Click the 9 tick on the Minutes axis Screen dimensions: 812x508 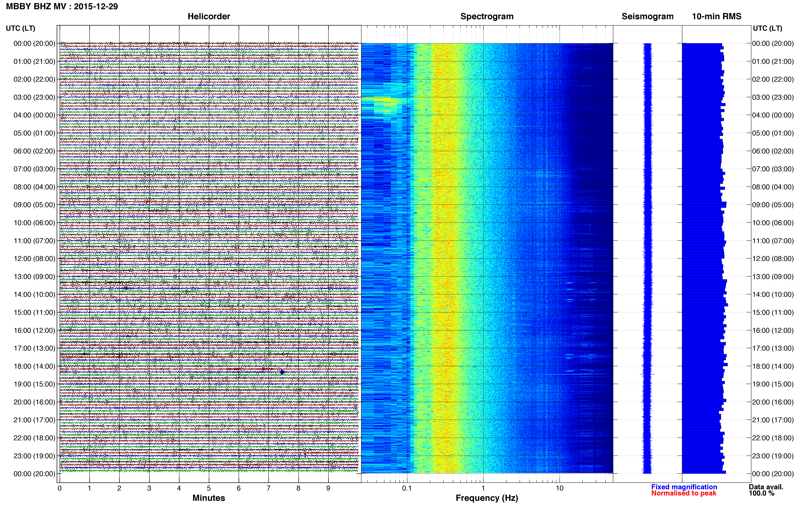(x=328, y=488)
